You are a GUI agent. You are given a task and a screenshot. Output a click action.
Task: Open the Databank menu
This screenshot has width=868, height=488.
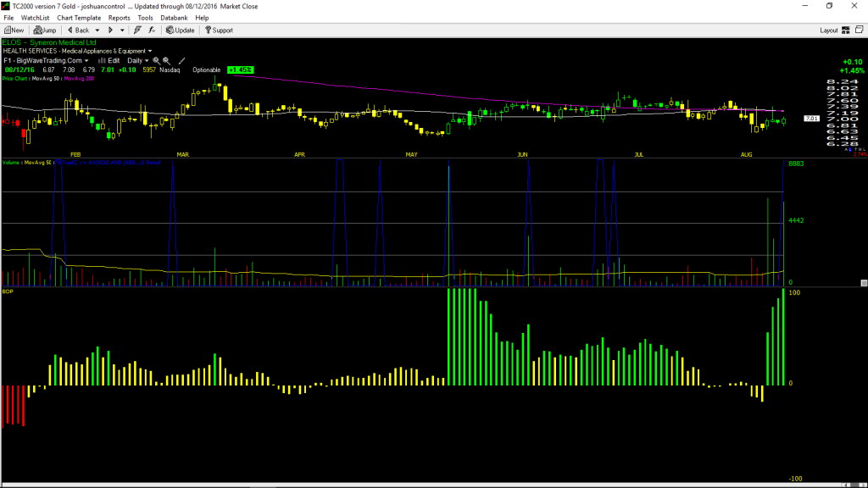pos(174,18)
